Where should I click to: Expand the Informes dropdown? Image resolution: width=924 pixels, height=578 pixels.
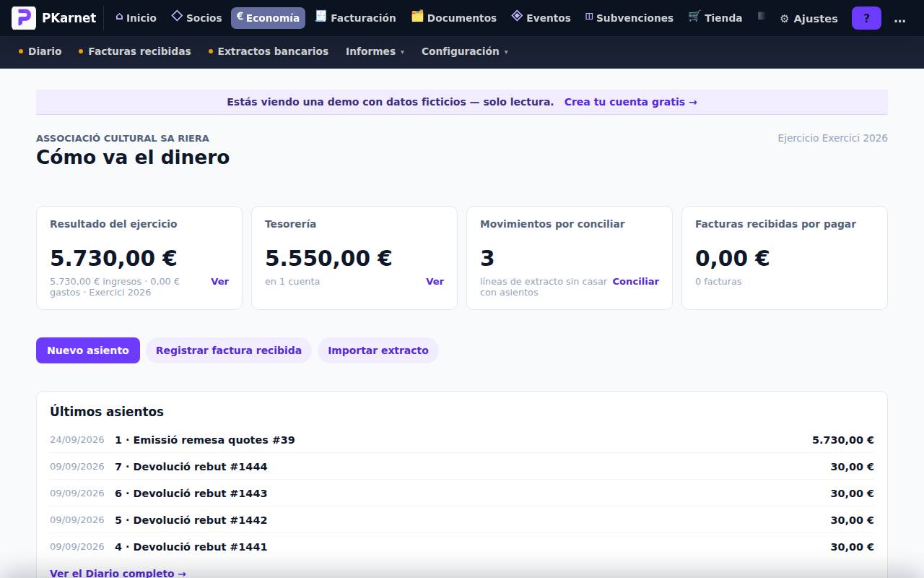coord(375,51)
